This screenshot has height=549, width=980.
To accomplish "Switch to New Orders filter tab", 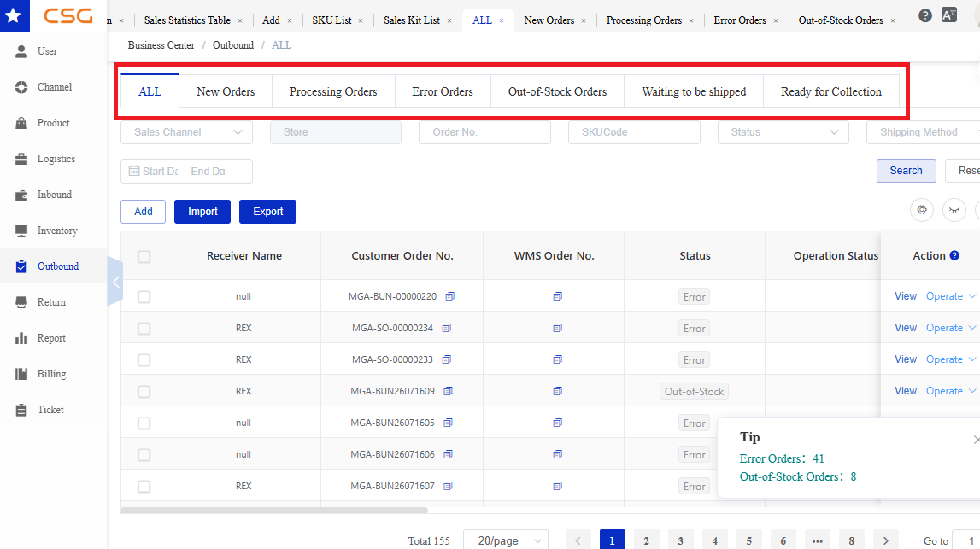I will (226, 92).
